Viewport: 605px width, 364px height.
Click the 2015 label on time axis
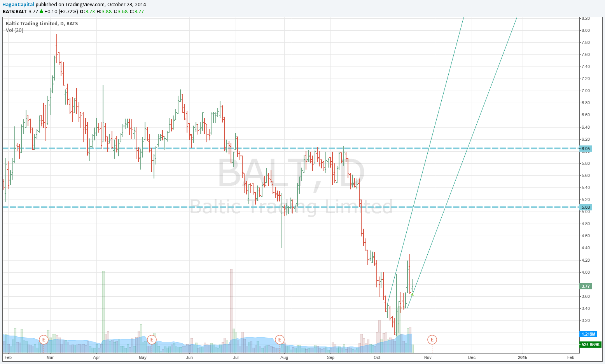[x=523, y=357]
